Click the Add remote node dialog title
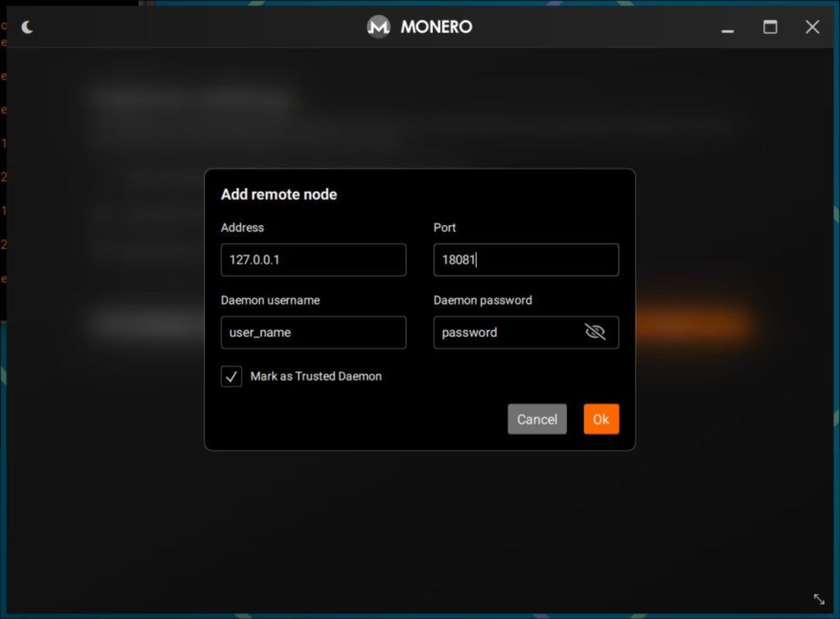The height and width of the screenshot is (619, 840). tap(279, 195)
